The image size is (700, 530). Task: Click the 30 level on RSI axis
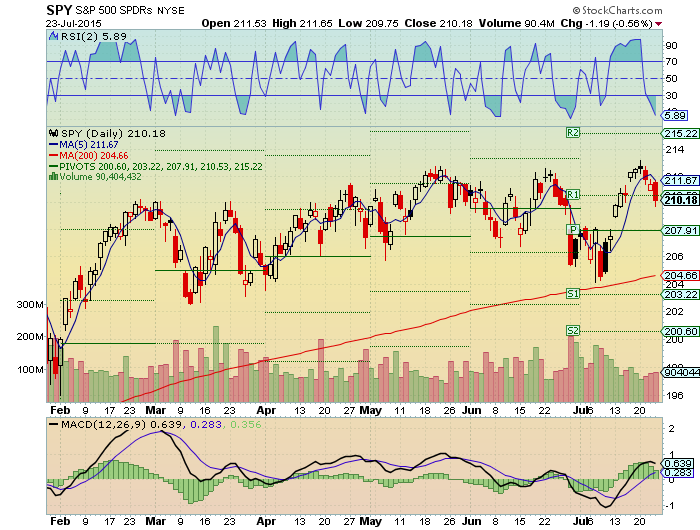pyautogui.click(x=671, y=96)
